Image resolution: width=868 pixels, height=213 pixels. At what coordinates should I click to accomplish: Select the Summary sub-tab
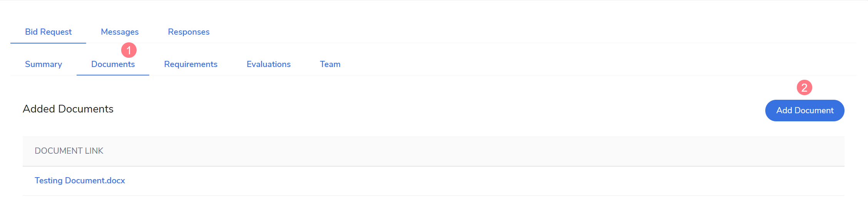(x=43, y=64)
